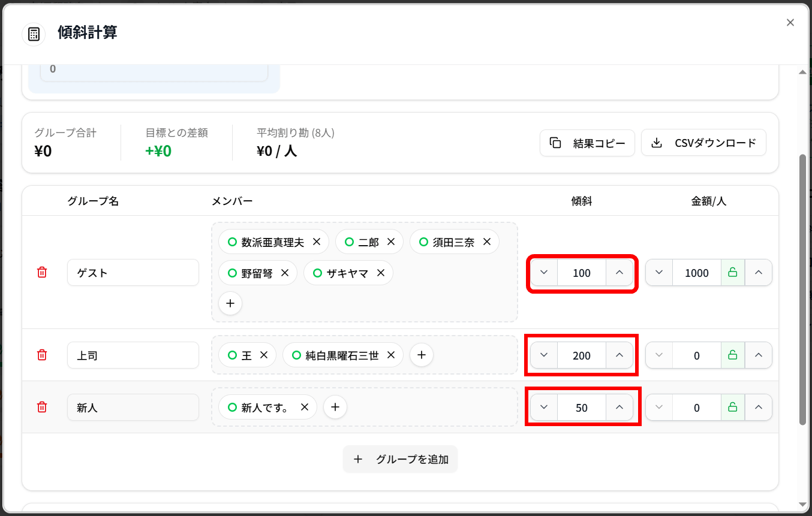Toggle the amount lock for 上司 row
This screenshot has width=812, height=516.
click(x=732, y=355)
